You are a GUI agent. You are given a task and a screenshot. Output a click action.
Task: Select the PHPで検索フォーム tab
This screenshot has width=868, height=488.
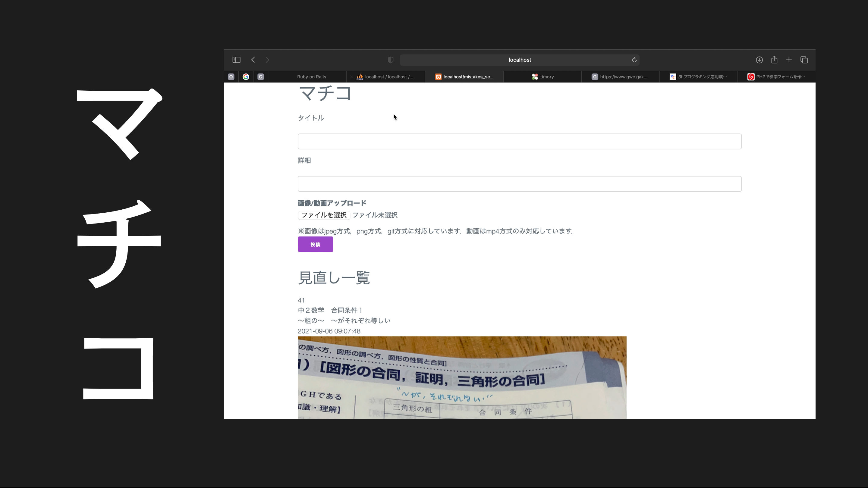coord(776,77)
